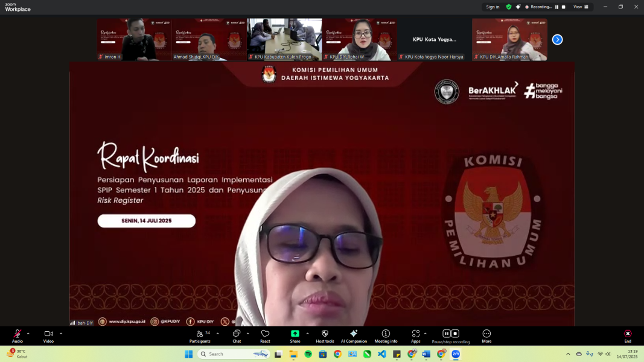Unmute the microphone with the Audio button
This screenshot has height=362, width=644.
17,335
